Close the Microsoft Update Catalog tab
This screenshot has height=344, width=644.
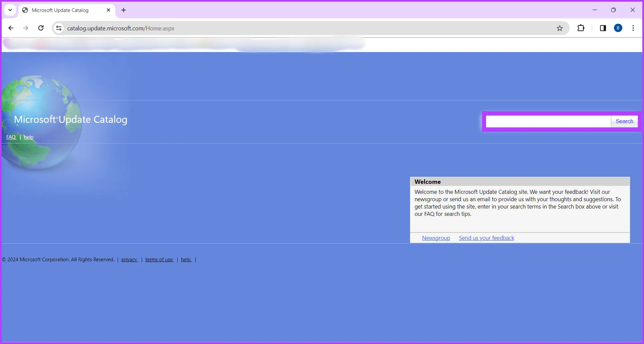[108, 10]
